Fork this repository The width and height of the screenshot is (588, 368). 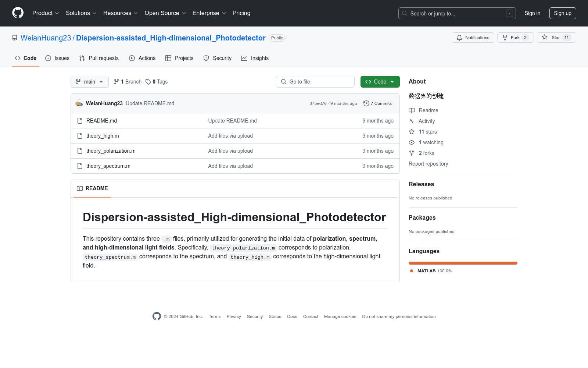click(x=515, y=38)
